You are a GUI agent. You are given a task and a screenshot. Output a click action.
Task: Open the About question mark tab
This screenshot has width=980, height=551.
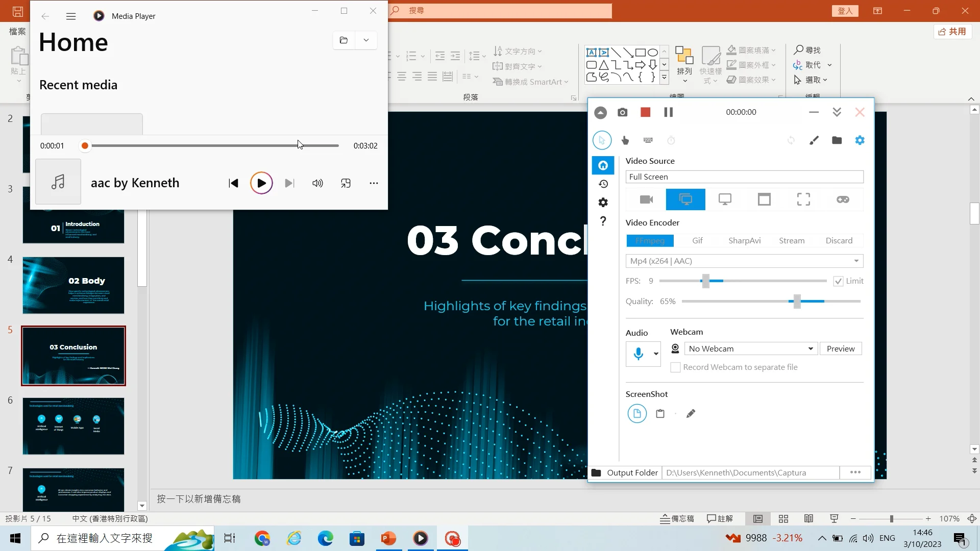click(603, 221)
